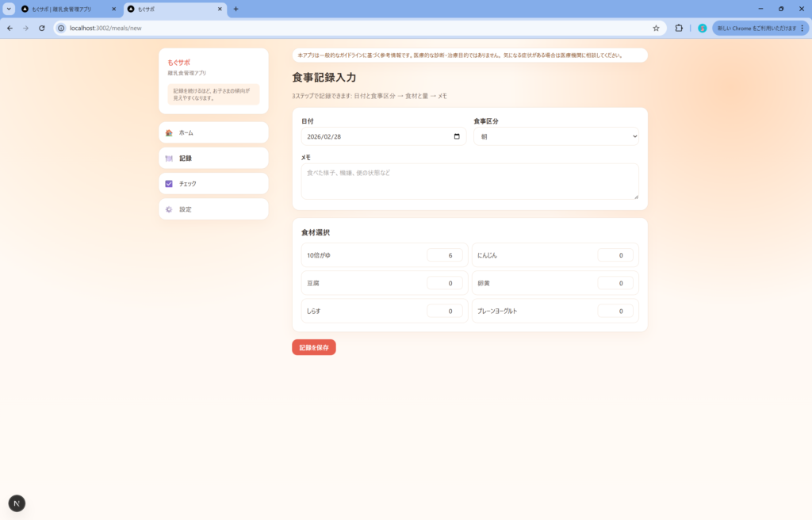Switch to the もぐサポ | 離乳食管理アプリ tab

coord(67,9)
